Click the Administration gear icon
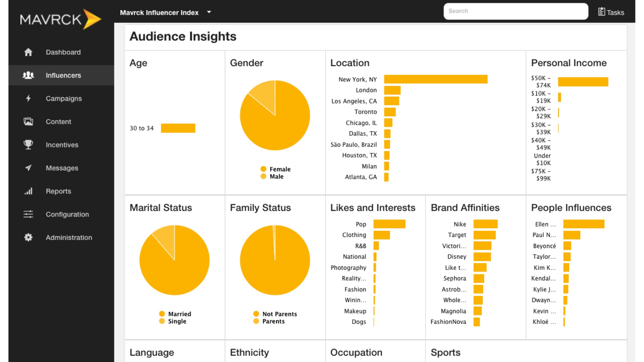 (x=28, y=237)
